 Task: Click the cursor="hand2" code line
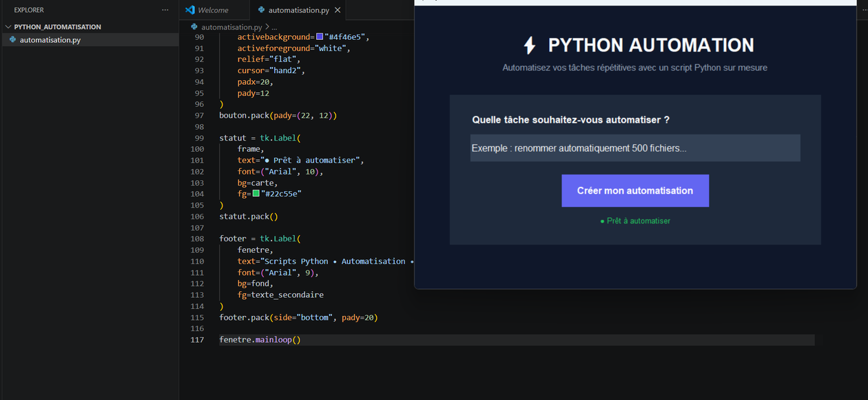point(271,70)
